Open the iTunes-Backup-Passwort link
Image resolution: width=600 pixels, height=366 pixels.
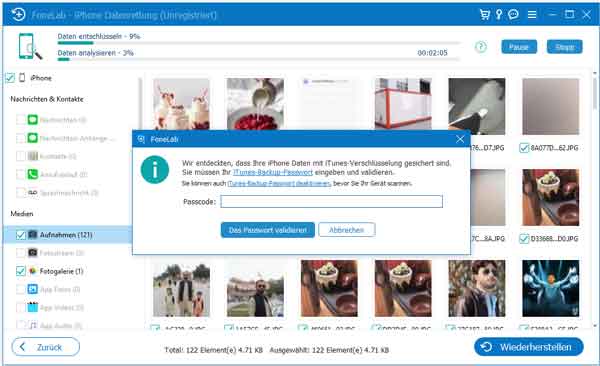click(273, 173)
